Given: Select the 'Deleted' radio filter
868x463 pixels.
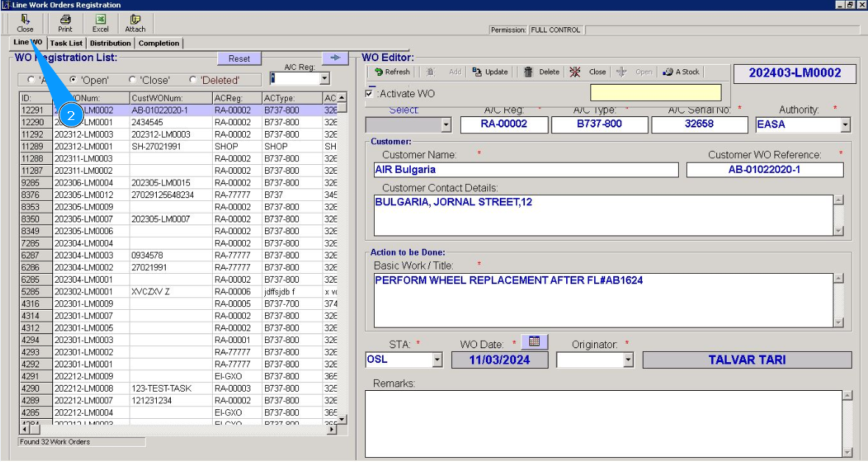Looking at the screenshot, I should (193, 80).
